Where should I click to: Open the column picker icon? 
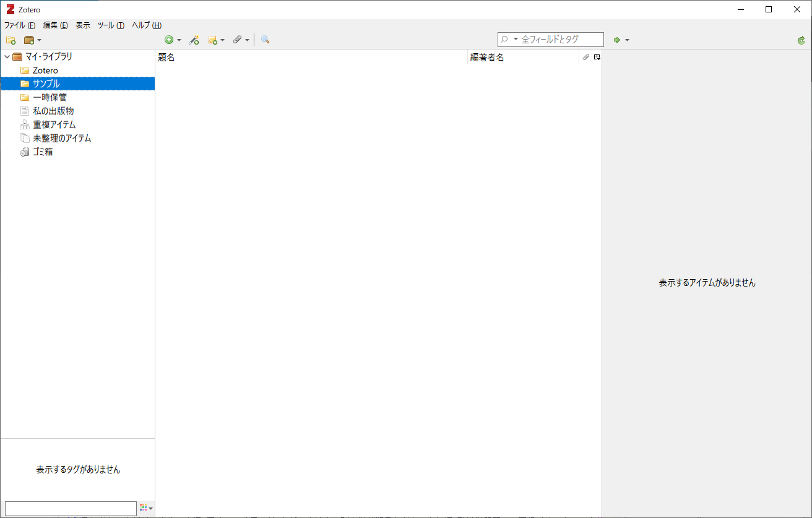coord(597,57)
